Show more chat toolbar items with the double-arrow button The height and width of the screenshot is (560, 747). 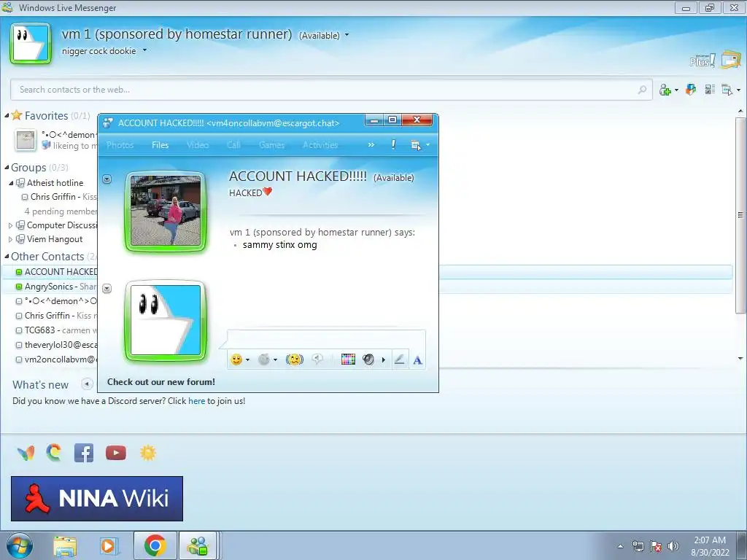[371, 145]
